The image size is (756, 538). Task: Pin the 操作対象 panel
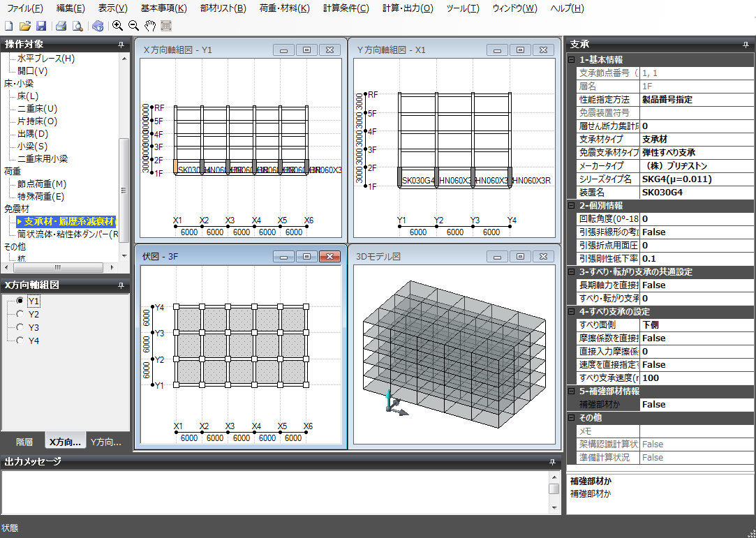pos(121,45)
